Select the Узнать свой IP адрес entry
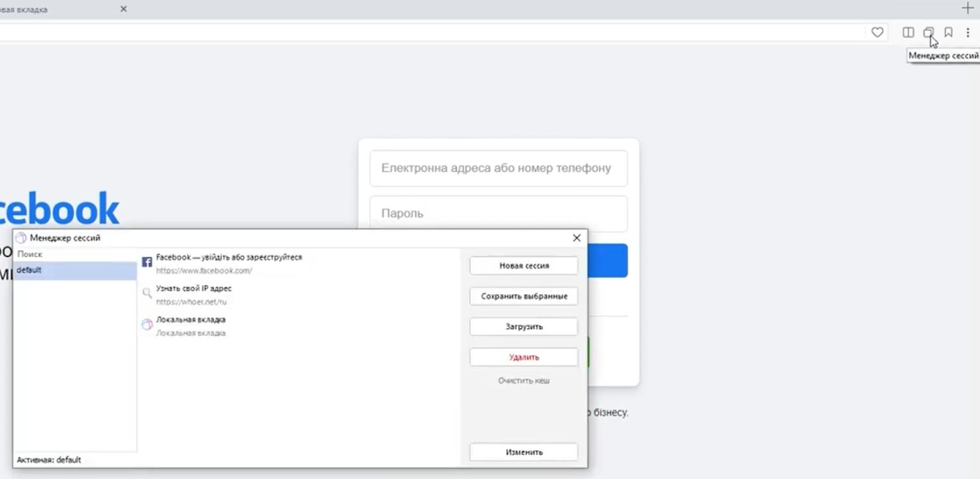Image resolution: width=980 pixels, height=479 pixels. [193, 289]
